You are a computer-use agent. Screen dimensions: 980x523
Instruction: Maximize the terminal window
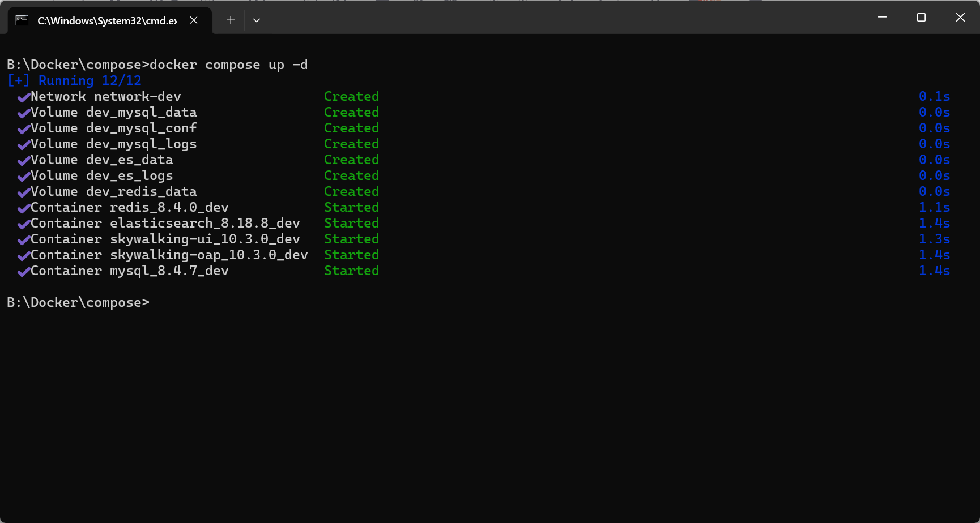(x=921, y=18)
